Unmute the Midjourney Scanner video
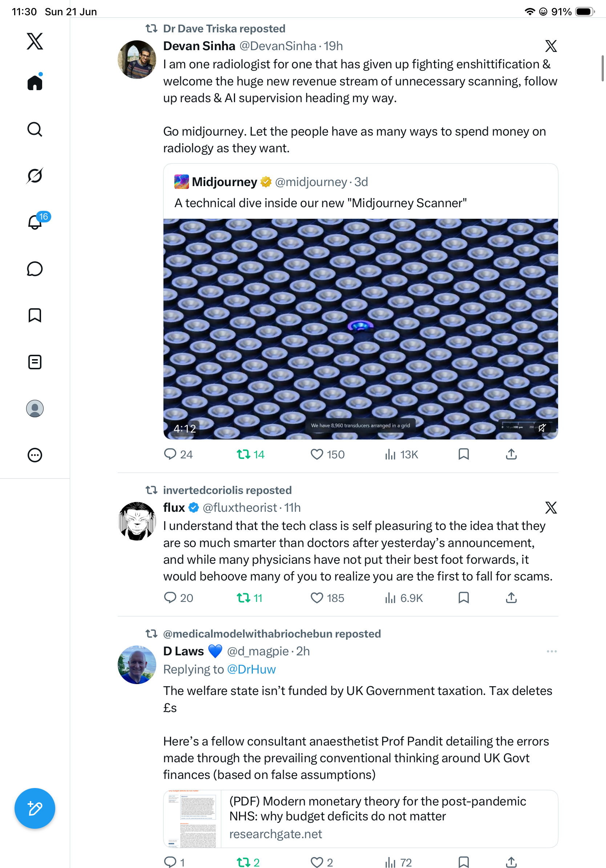 pos(542,427)
